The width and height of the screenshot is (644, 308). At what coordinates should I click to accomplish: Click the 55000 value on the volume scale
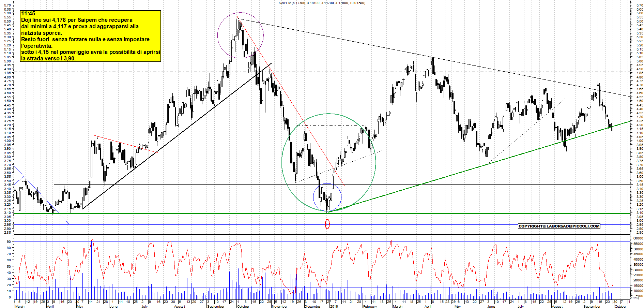pos(638,244)
